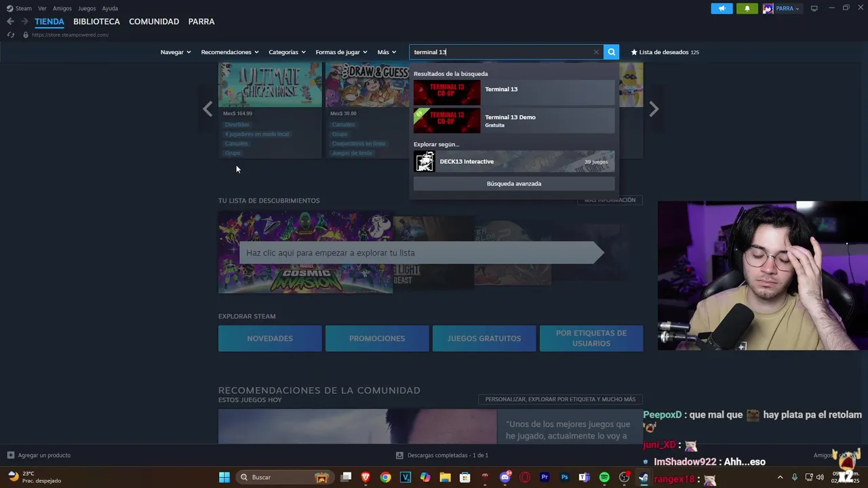
Task: Expand the Categorías dropdown
Action: 287,52
